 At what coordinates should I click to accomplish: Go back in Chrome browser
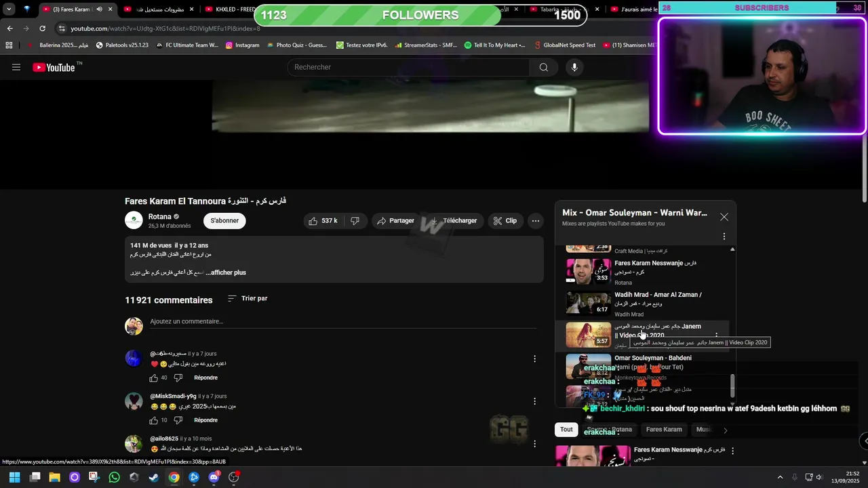coord(9,28)
